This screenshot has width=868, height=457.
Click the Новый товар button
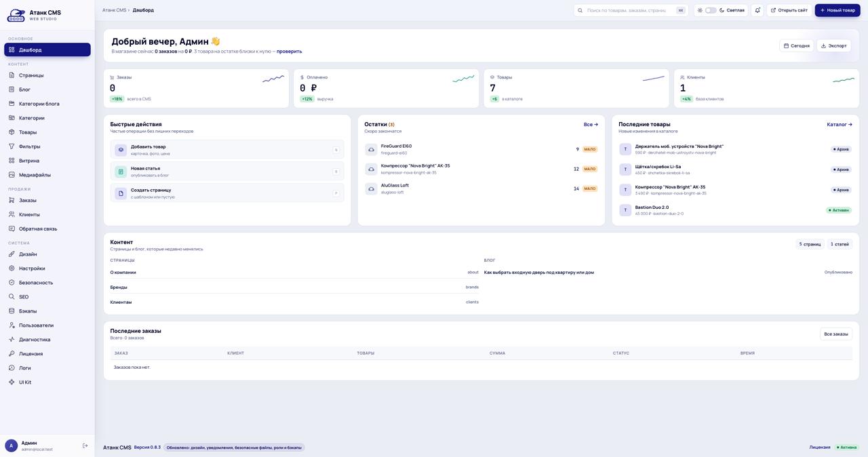[837, 10]
